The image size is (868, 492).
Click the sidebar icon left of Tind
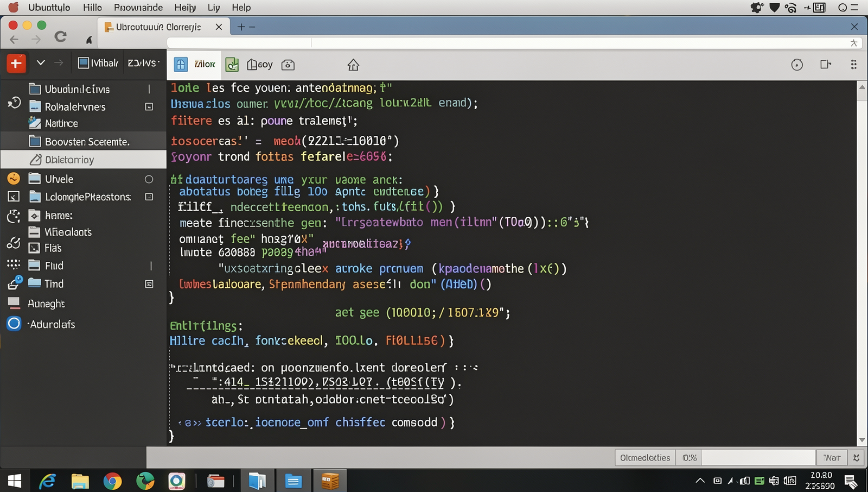coord(15,282)
